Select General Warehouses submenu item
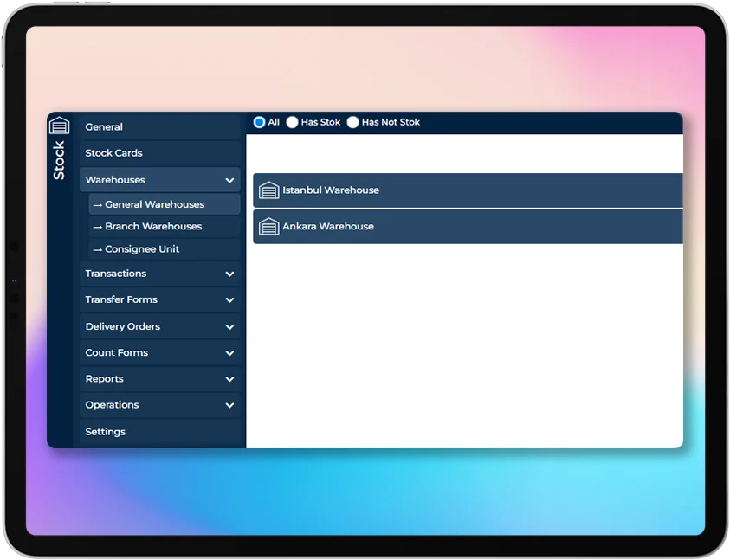The height and width of the screenshot is (560, 730). click(x=154, y=204)
